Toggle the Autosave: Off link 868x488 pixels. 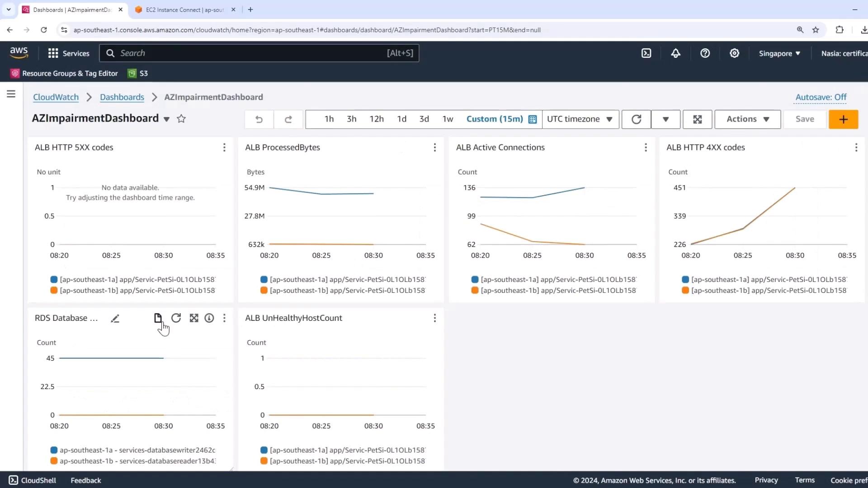(x=821, y=97)
